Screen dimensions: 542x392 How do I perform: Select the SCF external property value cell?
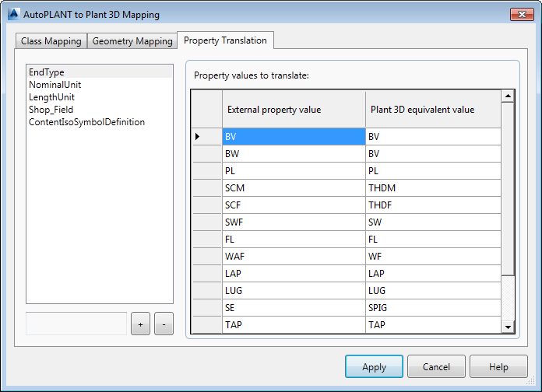(294, 205)
